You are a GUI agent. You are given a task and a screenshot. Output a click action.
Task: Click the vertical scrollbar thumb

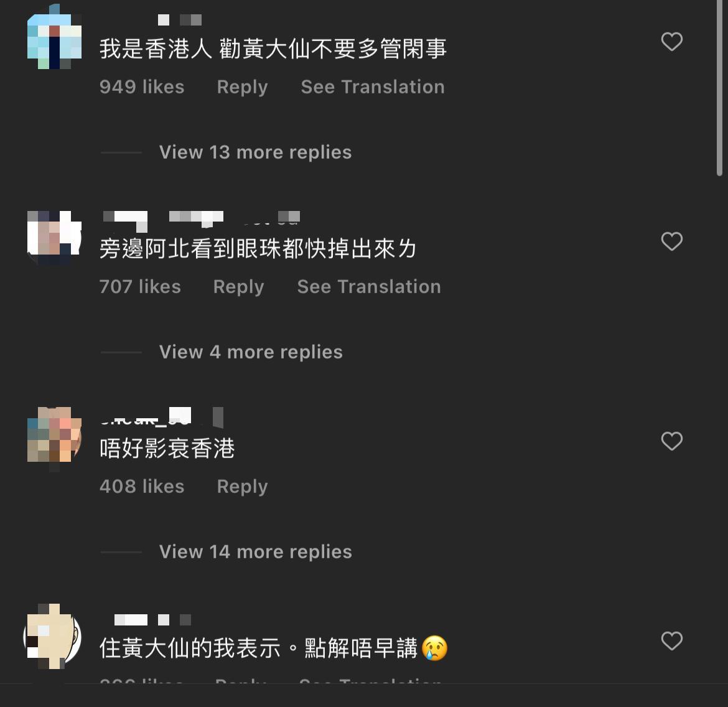(x=719, y=88)
